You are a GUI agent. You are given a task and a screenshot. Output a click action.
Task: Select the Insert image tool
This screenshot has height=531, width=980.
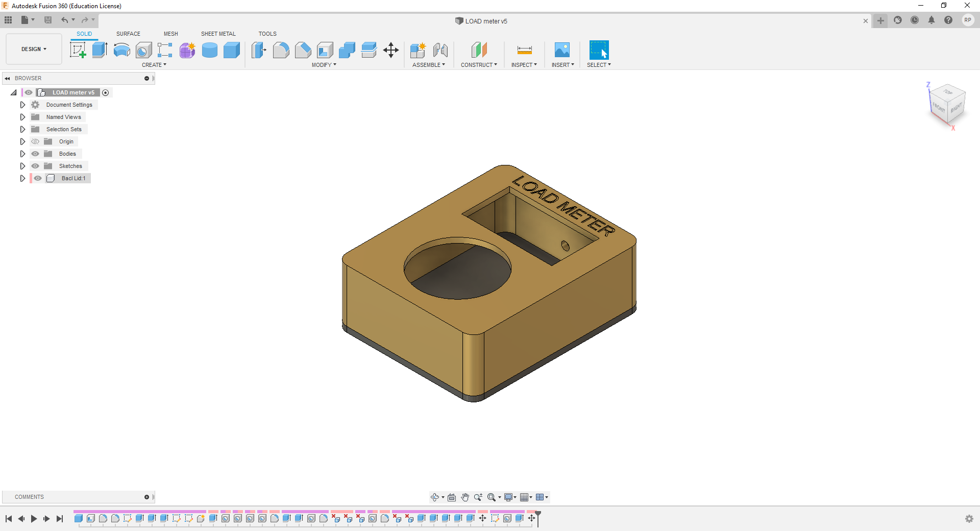(x=562, y=50)
